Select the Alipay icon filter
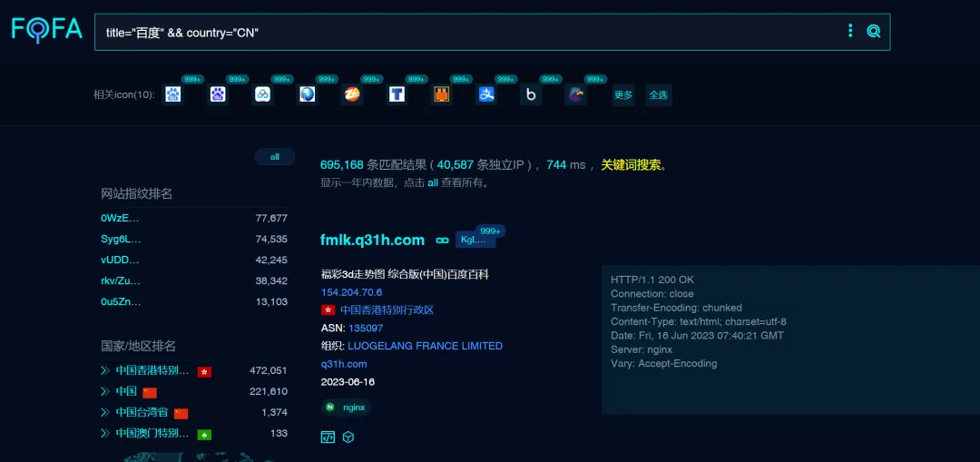The image size is (980, 462). click(486, 94)
